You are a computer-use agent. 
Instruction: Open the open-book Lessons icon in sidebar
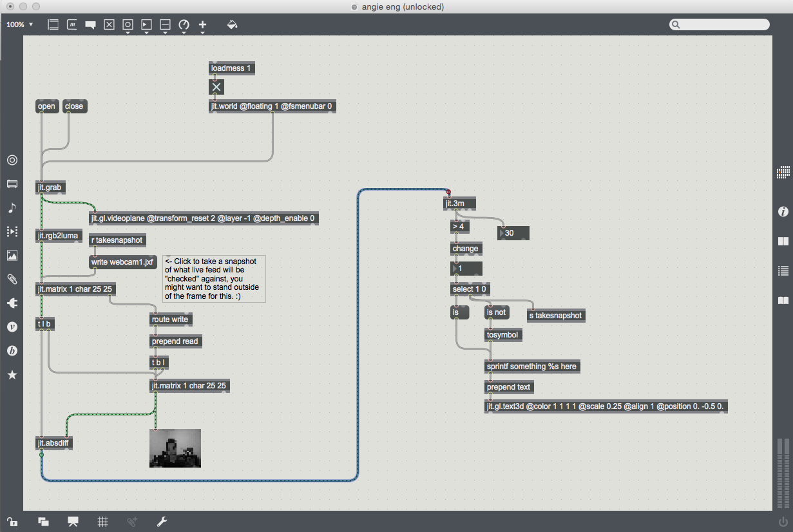pyautogui.click(x=783, y=300)
